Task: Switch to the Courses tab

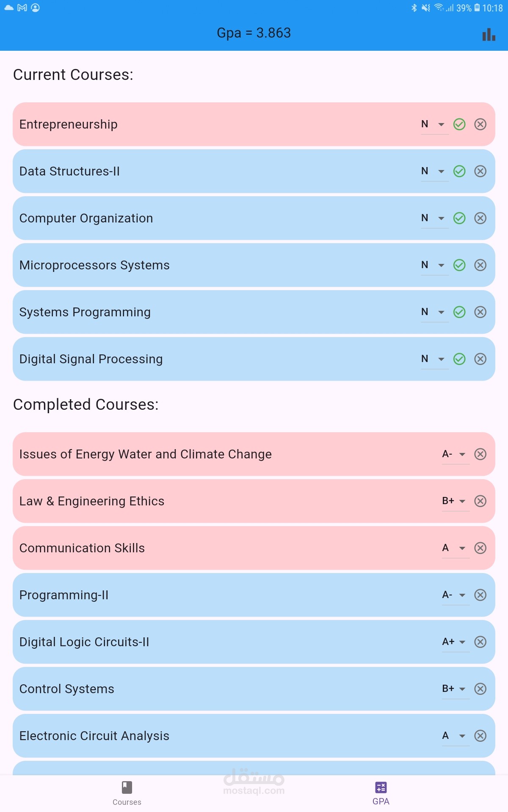Action: point(127,793)
